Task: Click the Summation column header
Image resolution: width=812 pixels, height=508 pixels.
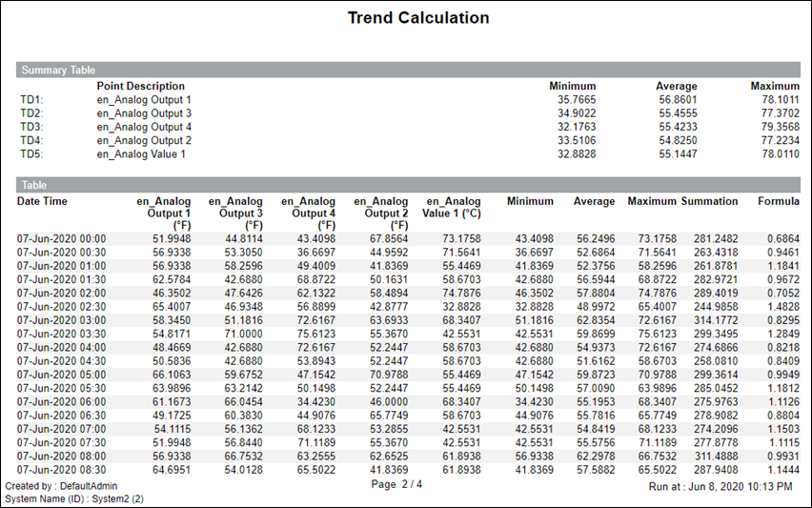Action: (709, 202)
